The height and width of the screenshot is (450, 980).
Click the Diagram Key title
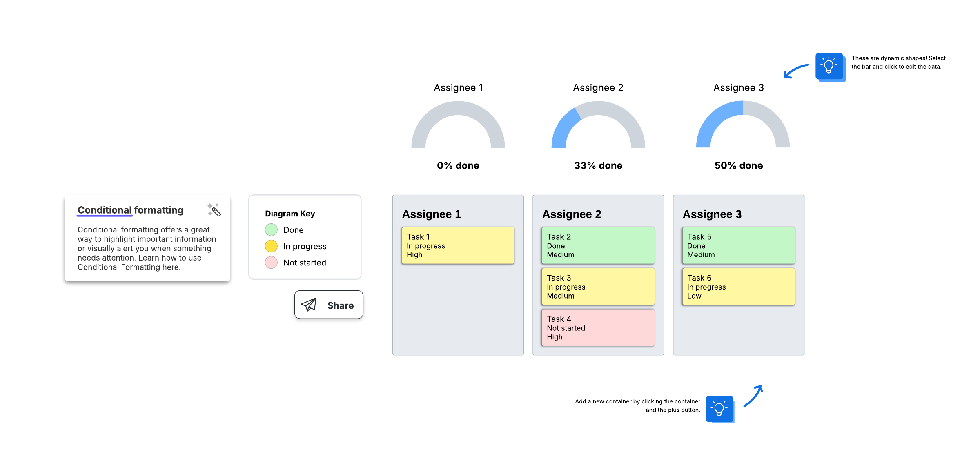coord(290,214)
